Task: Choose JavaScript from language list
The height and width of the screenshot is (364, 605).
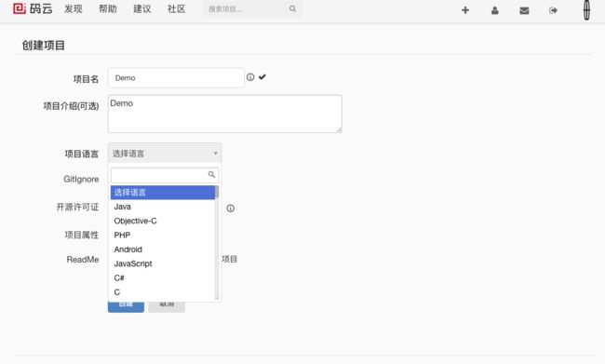Action: coord(163,264)
